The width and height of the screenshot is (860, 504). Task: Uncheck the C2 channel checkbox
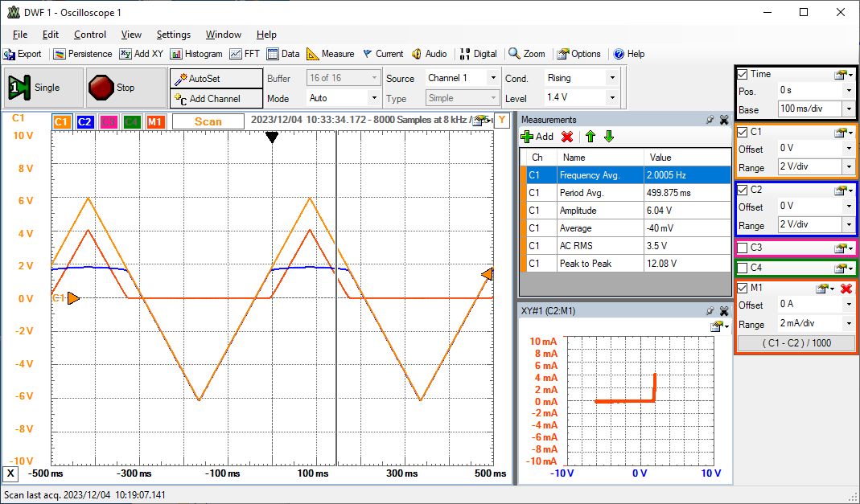[743, 191]
